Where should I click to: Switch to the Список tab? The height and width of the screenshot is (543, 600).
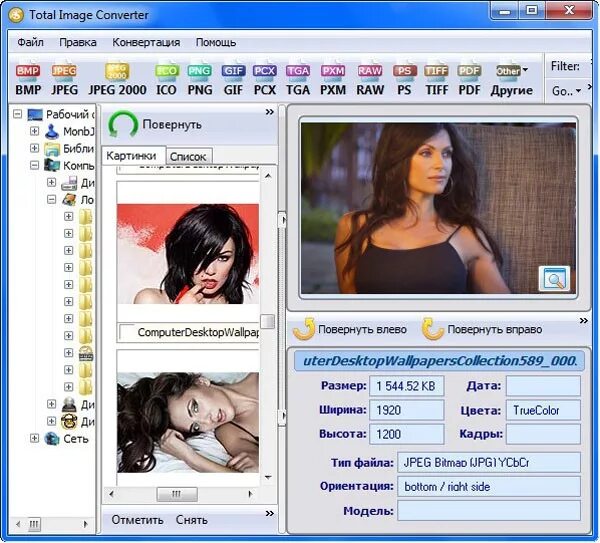pyautogui.click(x=188, y=157)
